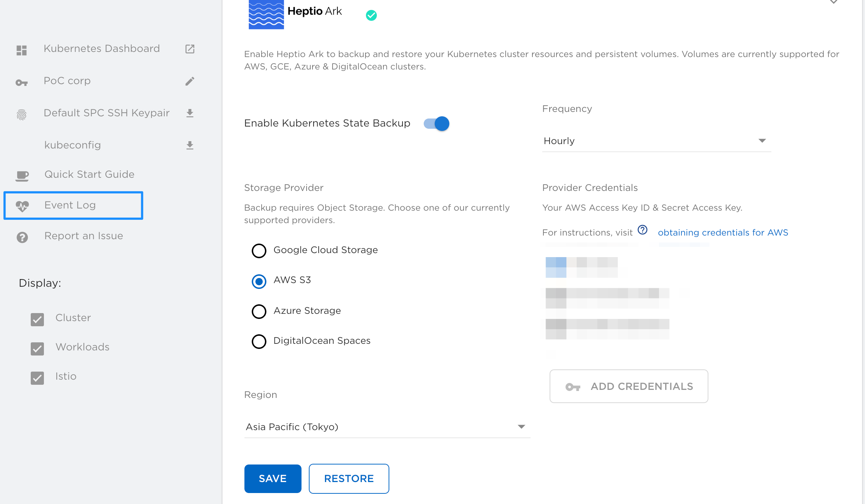Click the Heptio Ark wave logo
Screen dimensions: 865x504
[266, 14]
